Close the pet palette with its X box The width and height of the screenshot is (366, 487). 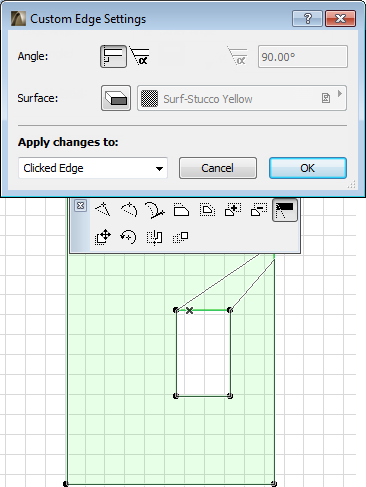click(80, 206)
